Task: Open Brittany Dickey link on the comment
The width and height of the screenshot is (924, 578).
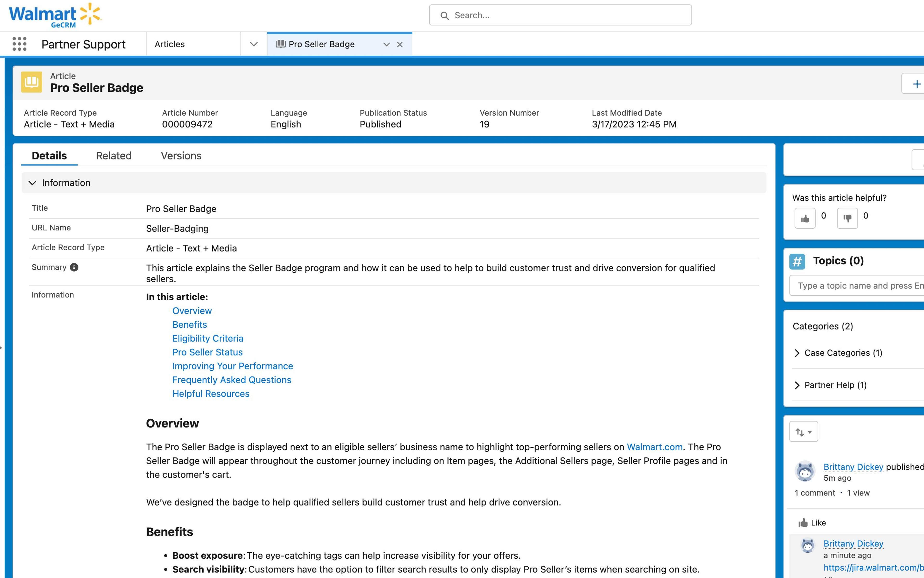Action: tap(853, 543)
